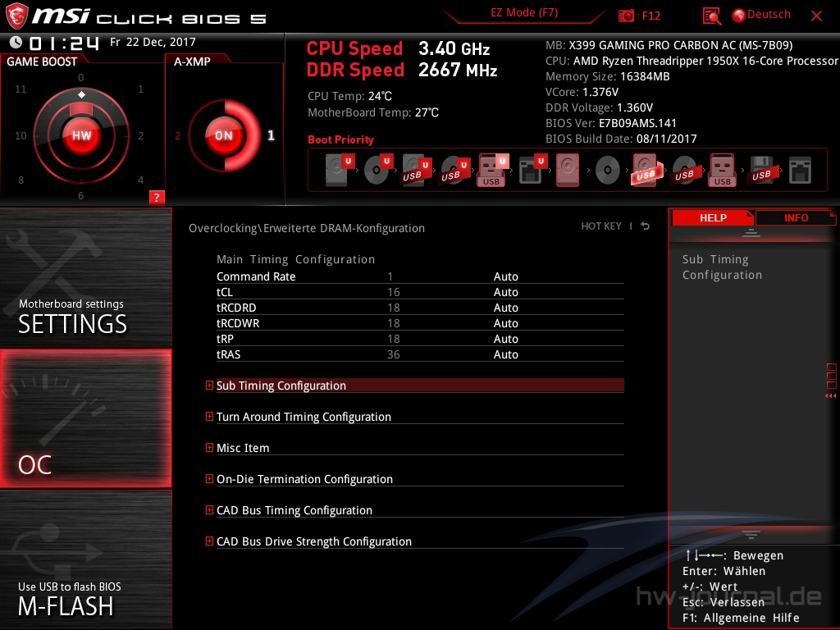Select the UEFI network boot device icon
This screenshot has height=630, width=840.
click(532, 170)
